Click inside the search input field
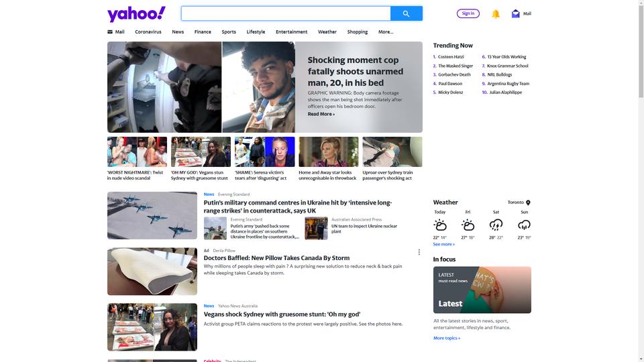Image resolution: width=644 pixels, height=362 pixels. [286, 13]
